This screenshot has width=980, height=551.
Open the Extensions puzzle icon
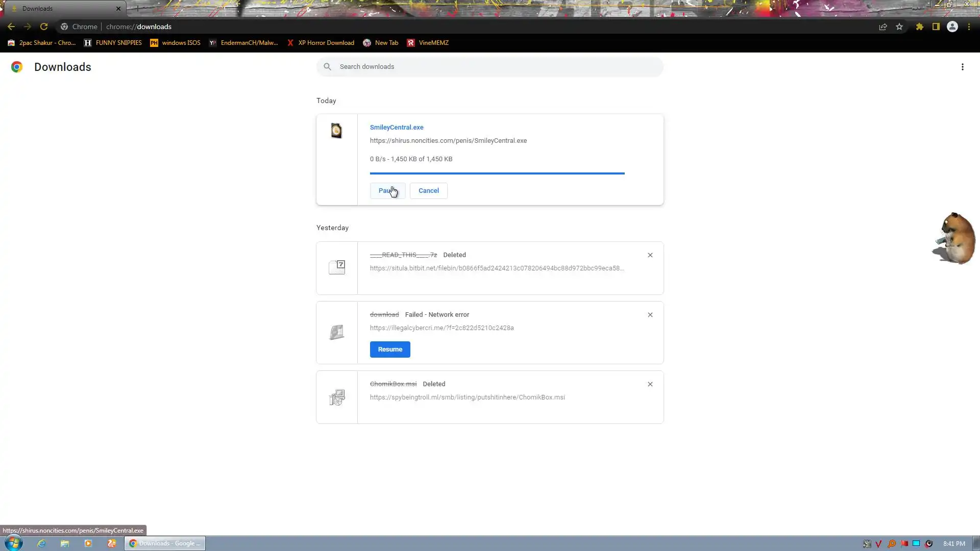pyautogui.click(x=919, y=27)
